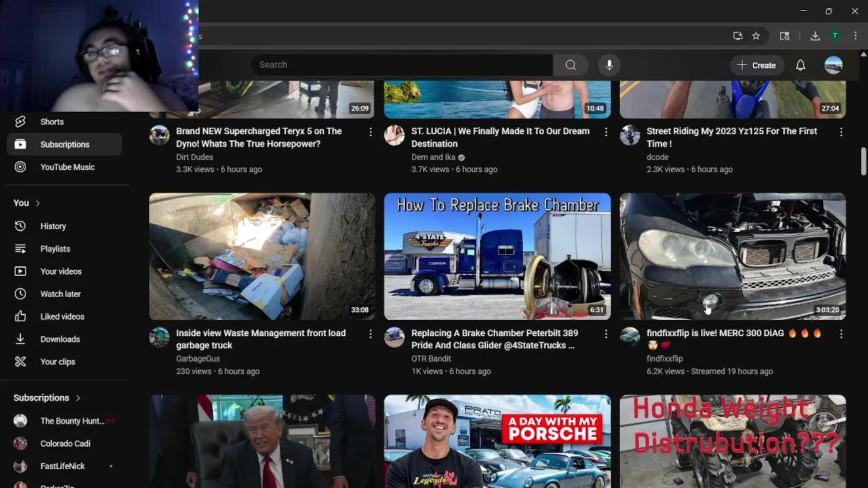Click the findfixxflip channel name text
Screen dimensions: 868x488
665,359
